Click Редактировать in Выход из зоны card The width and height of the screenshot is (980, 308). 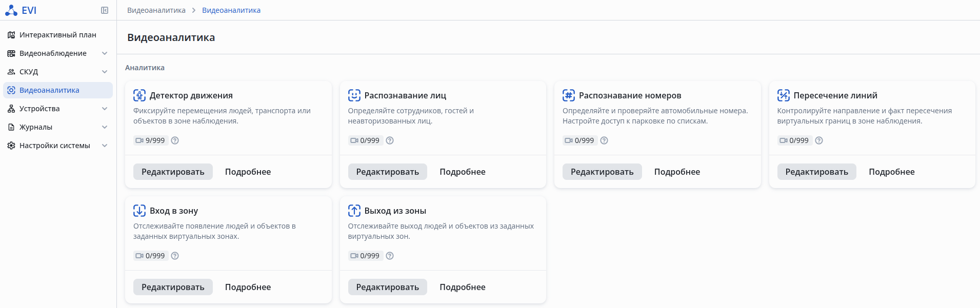click(387, 287)
